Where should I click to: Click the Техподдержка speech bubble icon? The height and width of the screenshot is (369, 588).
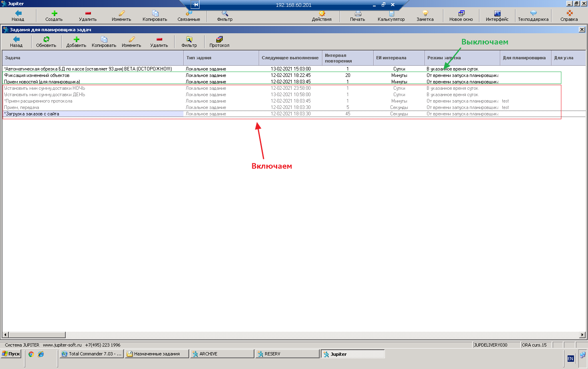tap(534, 13)
